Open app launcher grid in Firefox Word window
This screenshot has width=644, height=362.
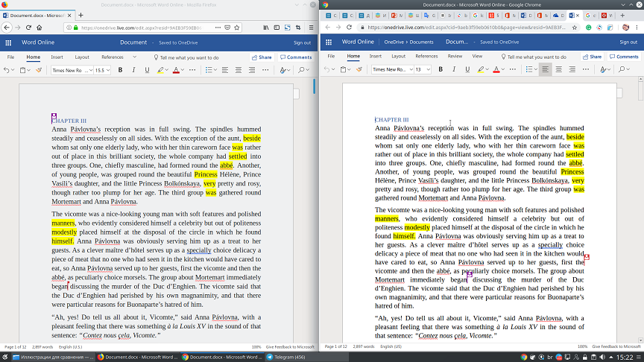[x=8, y=42]
